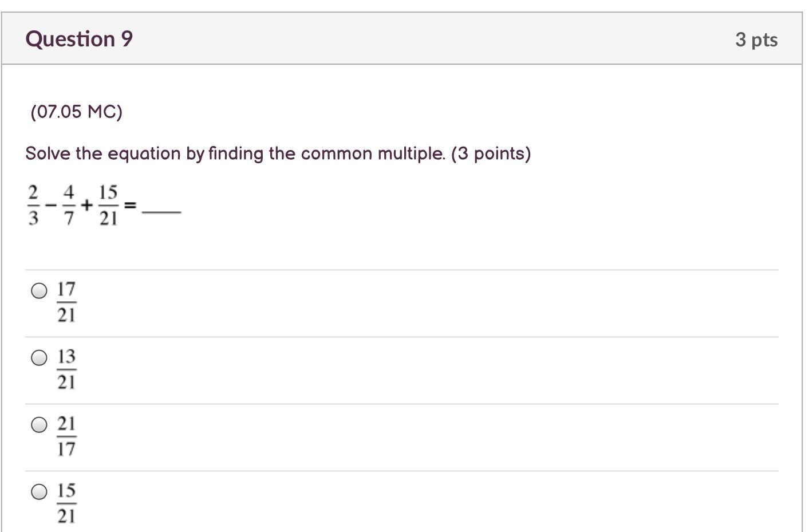Click the 15/21 fraction in the equation
The image size is (809, 532).
pos(108,205)
